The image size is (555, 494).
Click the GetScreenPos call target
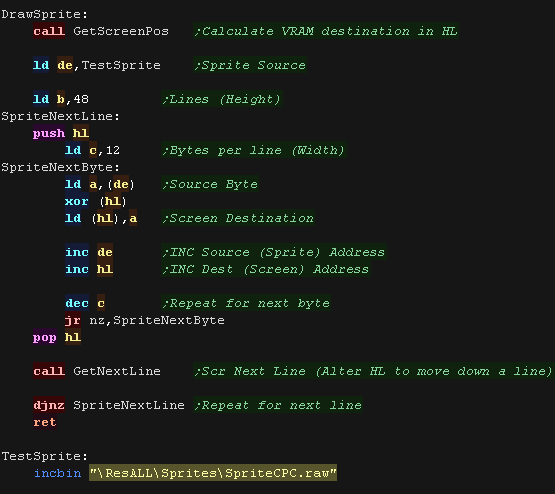click(x=121, y=31)
